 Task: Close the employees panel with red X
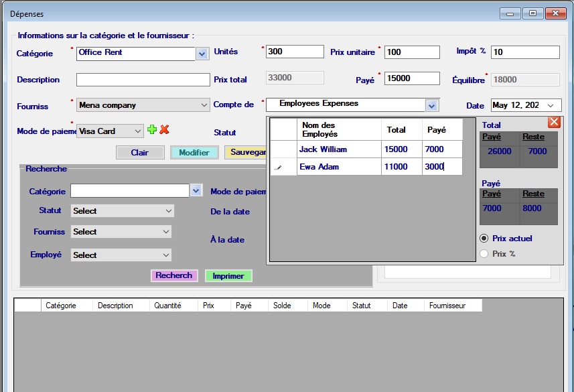[x=554, y=122]
